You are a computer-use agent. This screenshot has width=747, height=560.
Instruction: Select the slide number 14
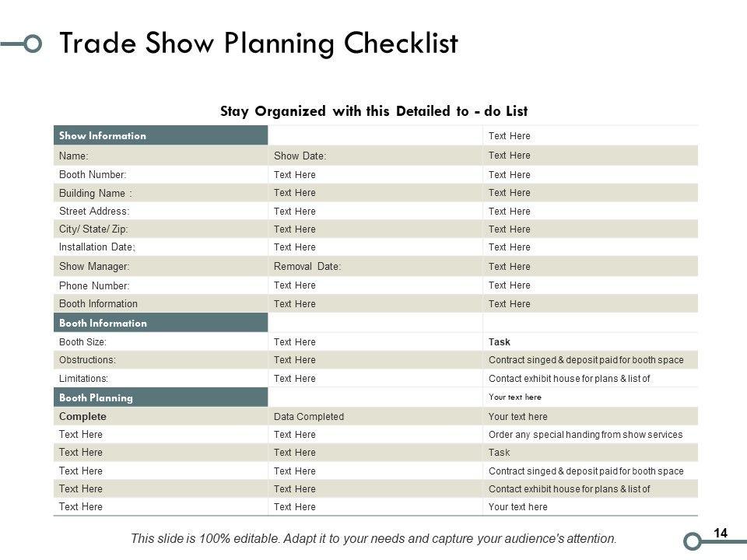[720, 533]
